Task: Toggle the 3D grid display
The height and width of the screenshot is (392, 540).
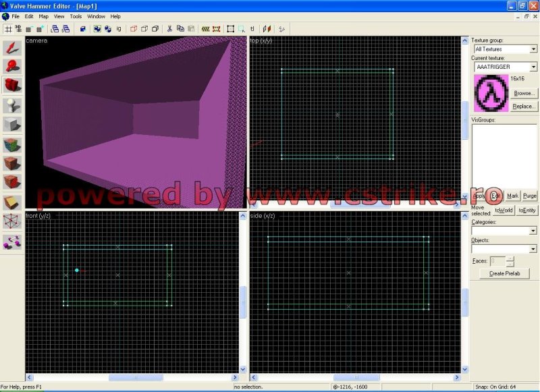Action: pos(18,29)
